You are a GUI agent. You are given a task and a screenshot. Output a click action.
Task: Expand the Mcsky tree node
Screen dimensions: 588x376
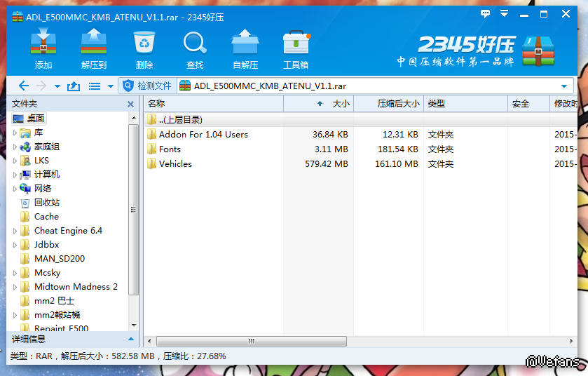(15, 273)
